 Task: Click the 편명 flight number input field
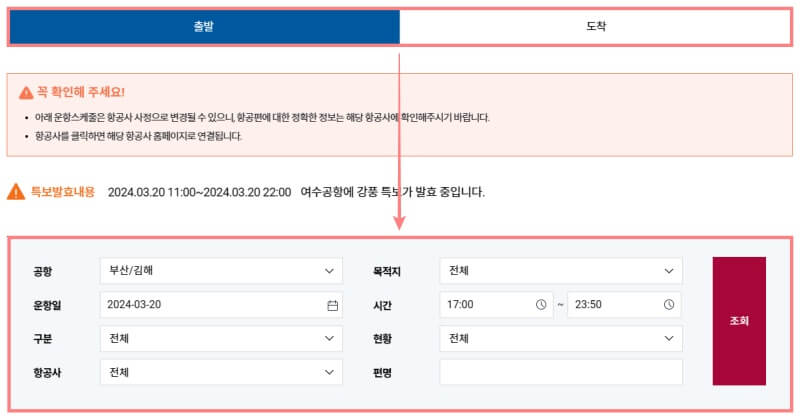(561, 372)
